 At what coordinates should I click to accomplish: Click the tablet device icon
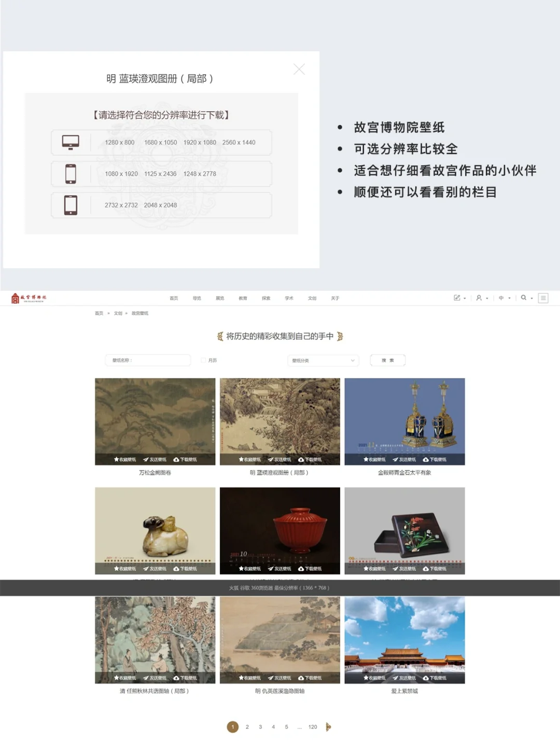[71, 205]
